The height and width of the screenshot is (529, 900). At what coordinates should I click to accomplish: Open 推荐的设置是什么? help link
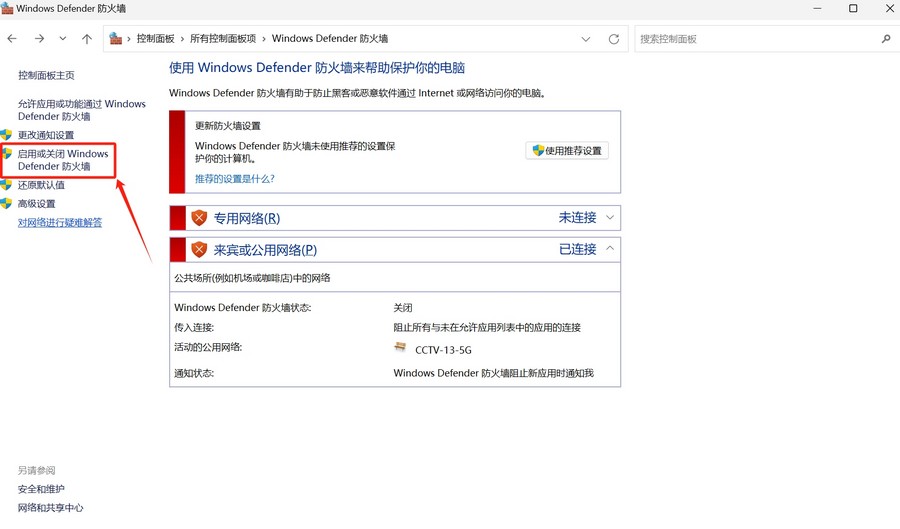point(235,179)
